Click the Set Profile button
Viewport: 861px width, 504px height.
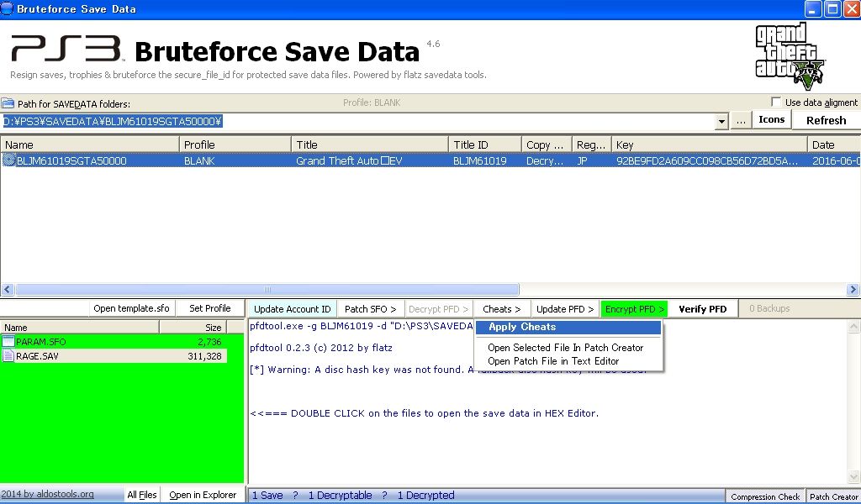tap(209, 308)
